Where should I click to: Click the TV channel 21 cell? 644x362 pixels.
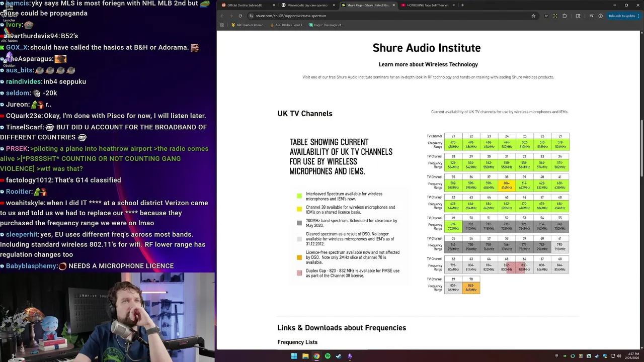pos(453,136)
